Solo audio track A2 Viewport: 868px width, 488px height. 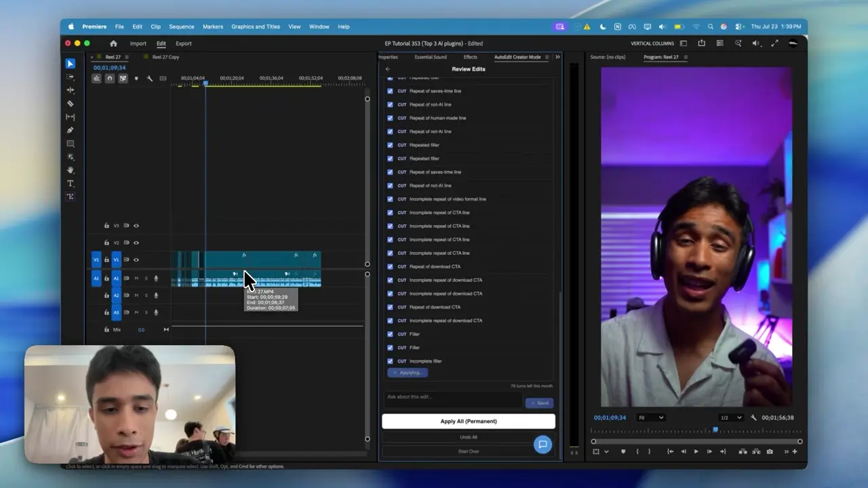tap(146, 296)
